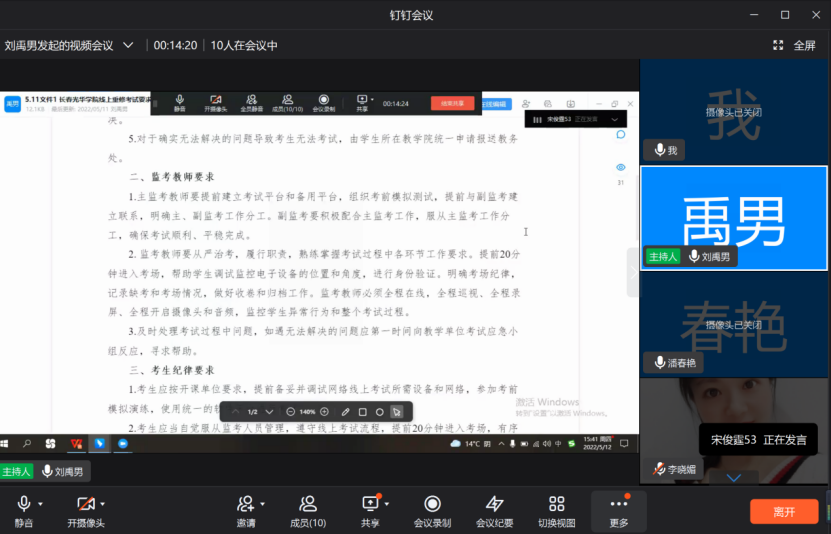This screenshot has width=831, height=534.
Task: Start screen sharing with 共享
Action: pos(370,511)
